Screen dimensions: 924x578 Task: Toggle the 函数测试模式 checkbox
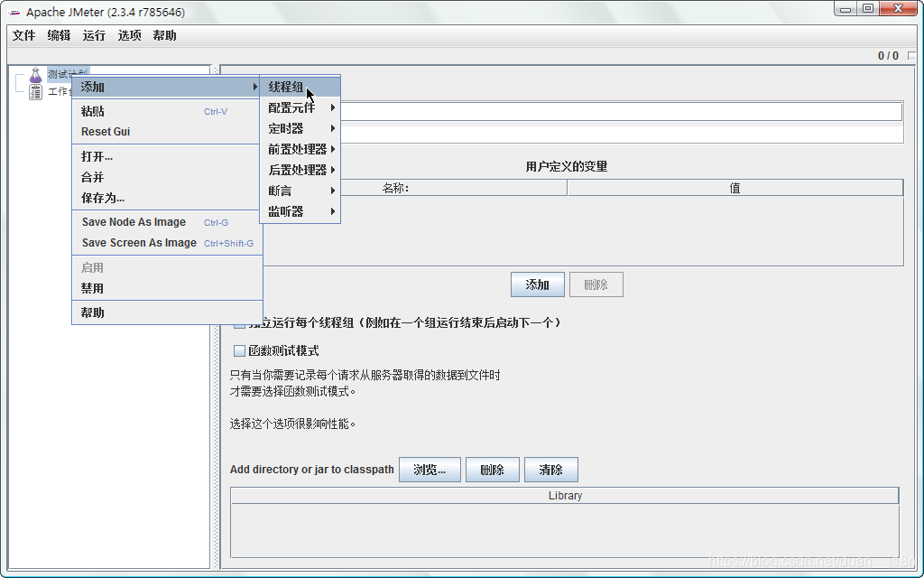[x=239, y=351]
